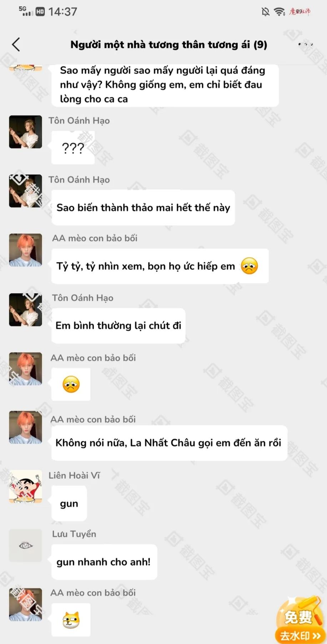Screen dimensions: 327x644
Task: Tap the 'Sao biến thành thảo mai' message
Action: pyautogui.click(x=143, y=208)
